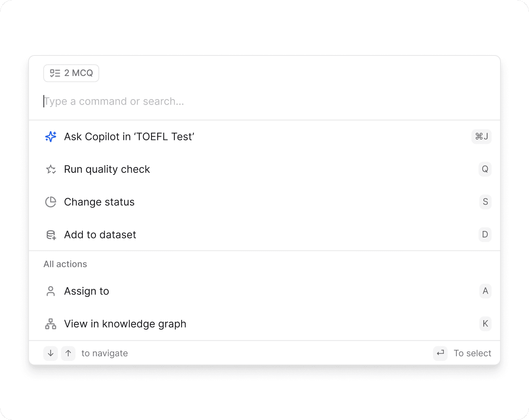Select the Add to dataset action
This screenshot has width=529, height=420.
click(100, 235)
